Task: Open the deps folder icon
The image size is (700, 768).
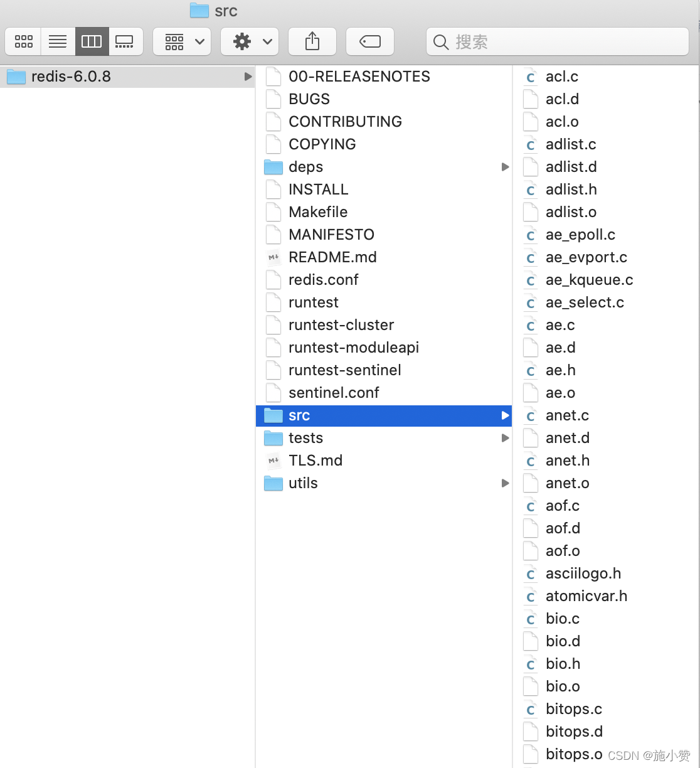Action: click(x=273, y=167)
